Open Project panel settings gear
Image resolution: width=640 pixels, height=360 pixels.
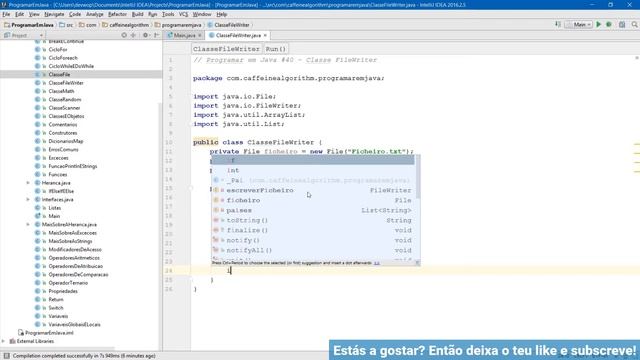145,36
